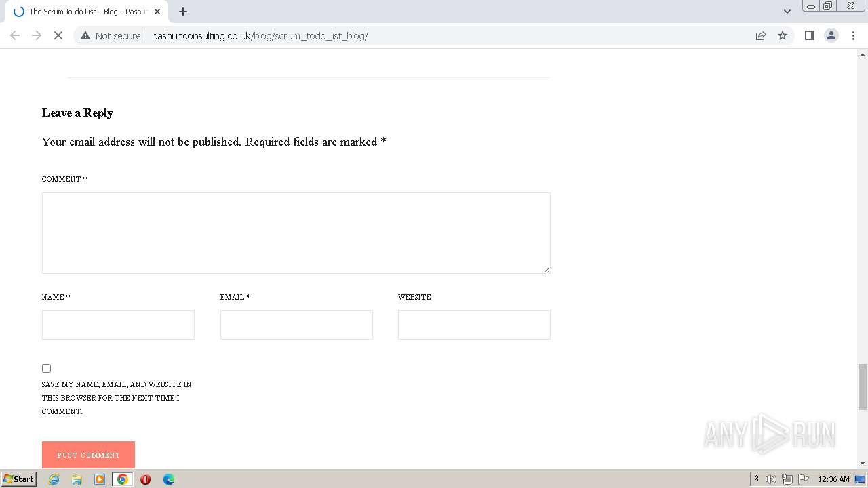
Task: Launch Internet Explorer from taskbar
Action: [x=54, y=479]
